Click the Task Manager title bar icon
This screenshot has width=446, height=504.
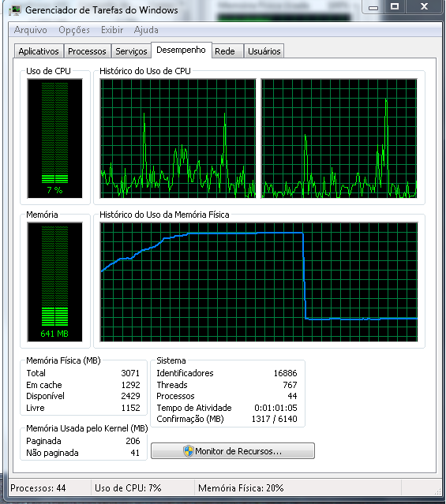pos(15,10)
